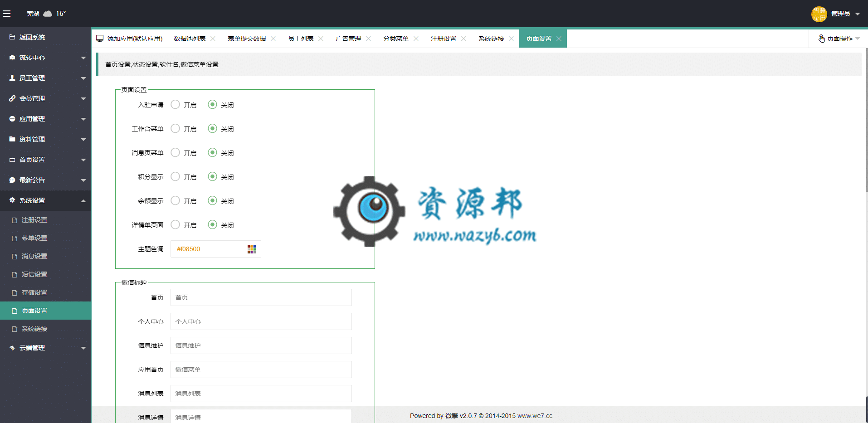
Task: Close the 分类菜单 tab
Action: [x=416, y=39]
